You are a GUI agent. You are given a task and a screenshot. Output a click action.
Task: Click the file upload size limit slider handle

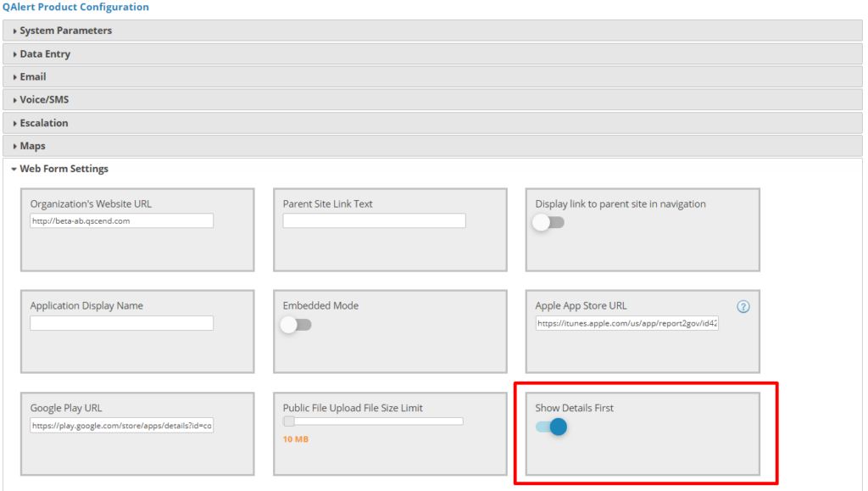coord(289,421)
